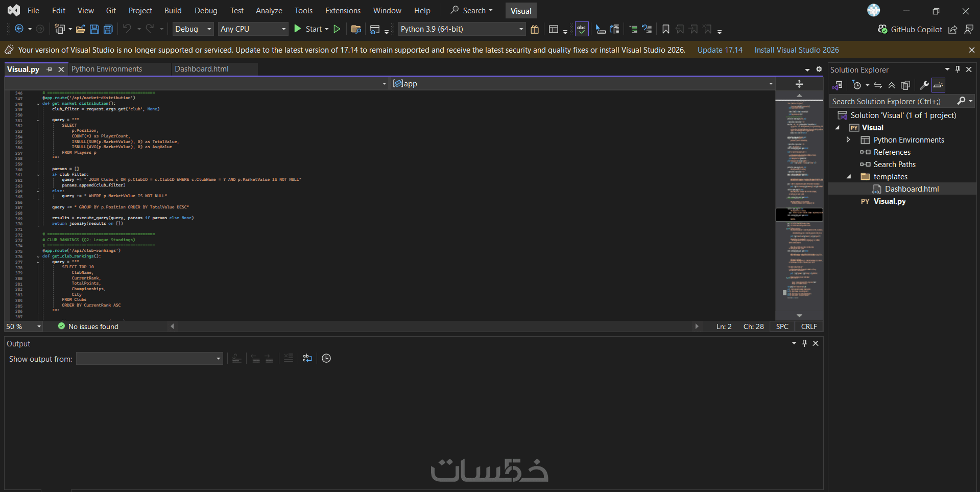The height and width of the screenshot is (492, 980).
Task: Click the Update 17.14 link
Action: pyautogui.click(x=720, y=50)
